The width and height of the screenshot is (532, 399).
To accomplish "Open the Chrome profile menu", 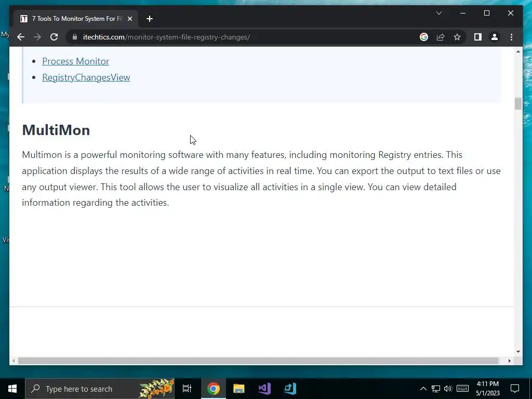I will pyautogui.click(x=495, y=37).
